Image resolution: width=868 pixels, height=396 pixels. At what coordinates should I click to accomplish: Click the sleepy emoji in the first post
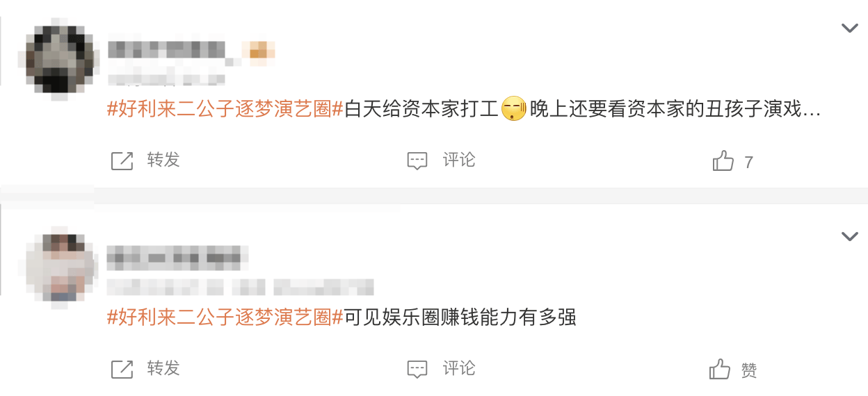coord(514,110)
